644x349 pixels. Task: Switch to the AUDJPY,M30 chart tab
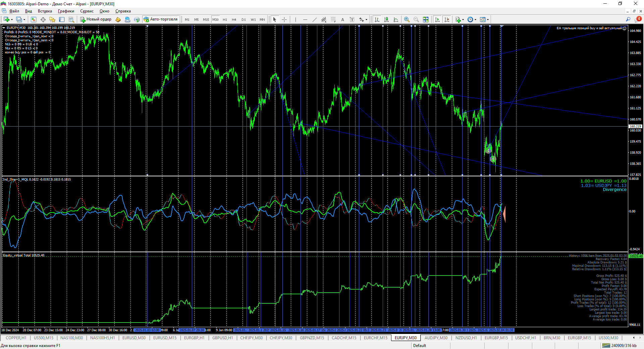[x=436, y=338]
